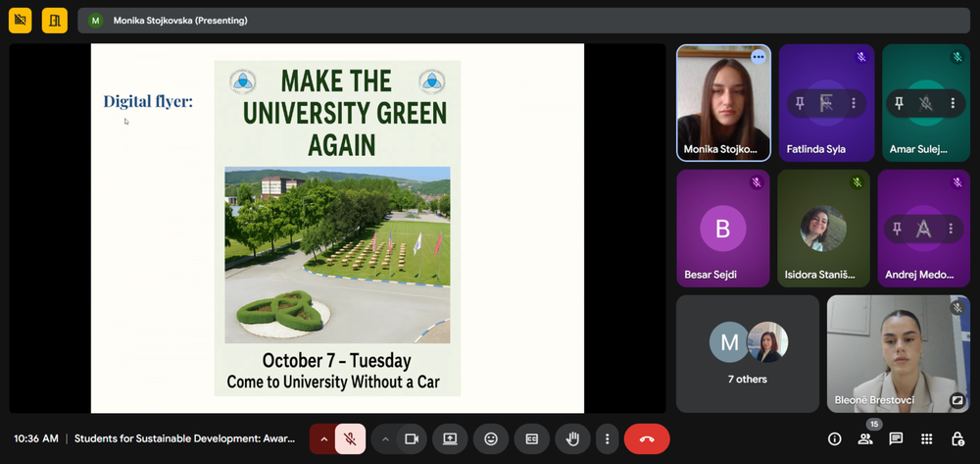
Task: Leave the call with the red hang-up button
Action: [x=647, y=438]
